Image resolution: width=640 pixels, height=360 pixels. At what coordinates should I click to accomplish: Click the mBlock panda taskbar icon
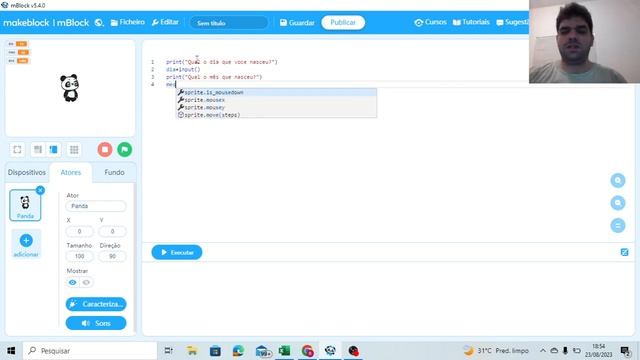pyautogui.click(x=330, y=351)
